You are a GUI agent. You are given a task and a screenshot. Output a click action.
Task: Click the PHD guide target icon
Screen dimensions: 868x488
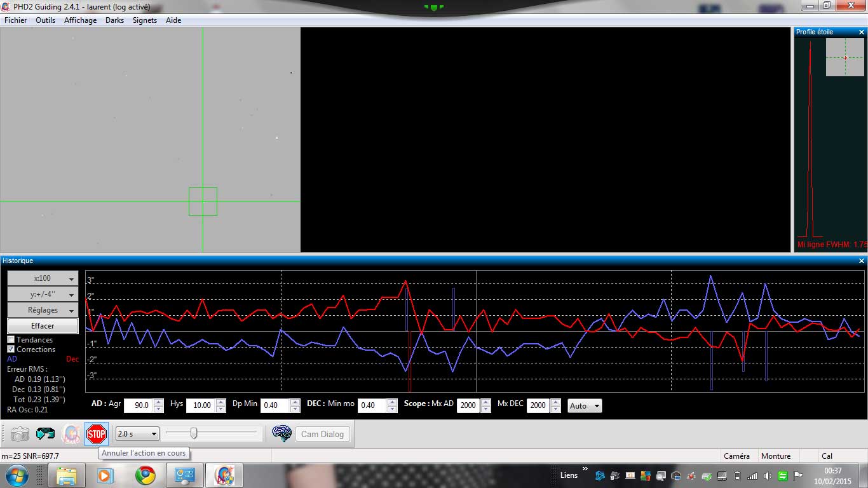pyautogui.click(x=71, y=434)
